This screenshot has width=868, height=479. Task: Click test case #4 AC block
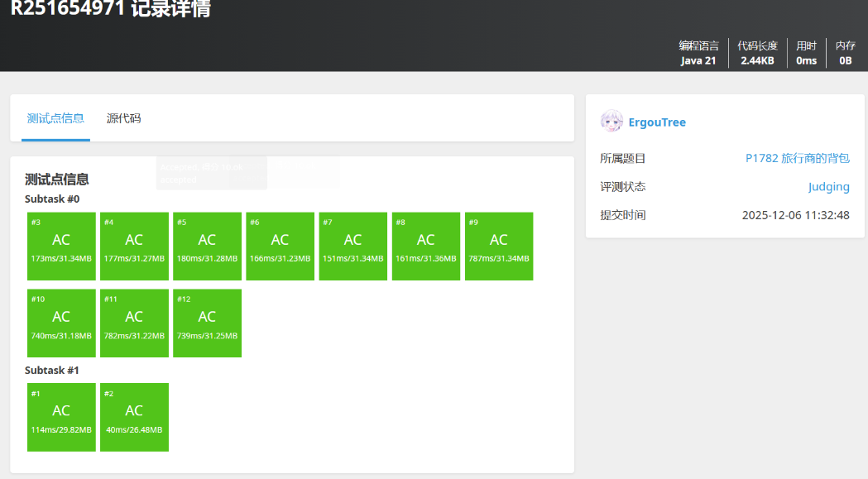point(134,247)
